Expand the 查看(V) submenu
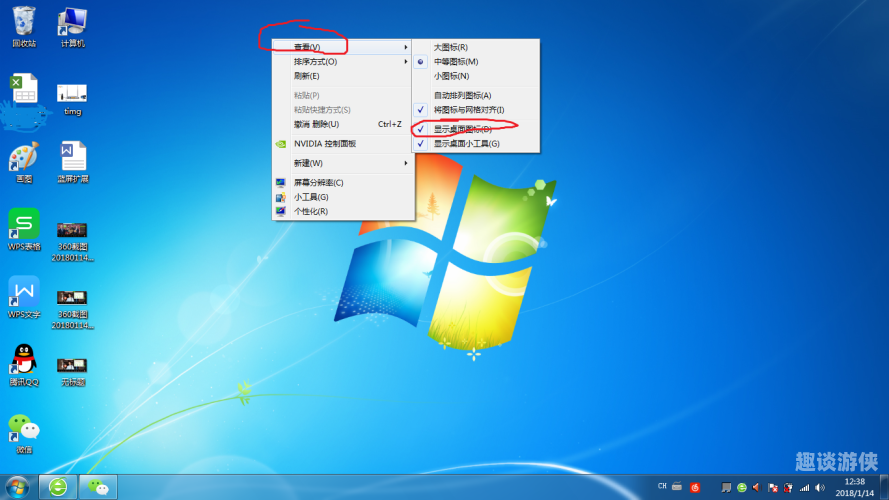The image size is (889, 500). click(x=344, y=47)
